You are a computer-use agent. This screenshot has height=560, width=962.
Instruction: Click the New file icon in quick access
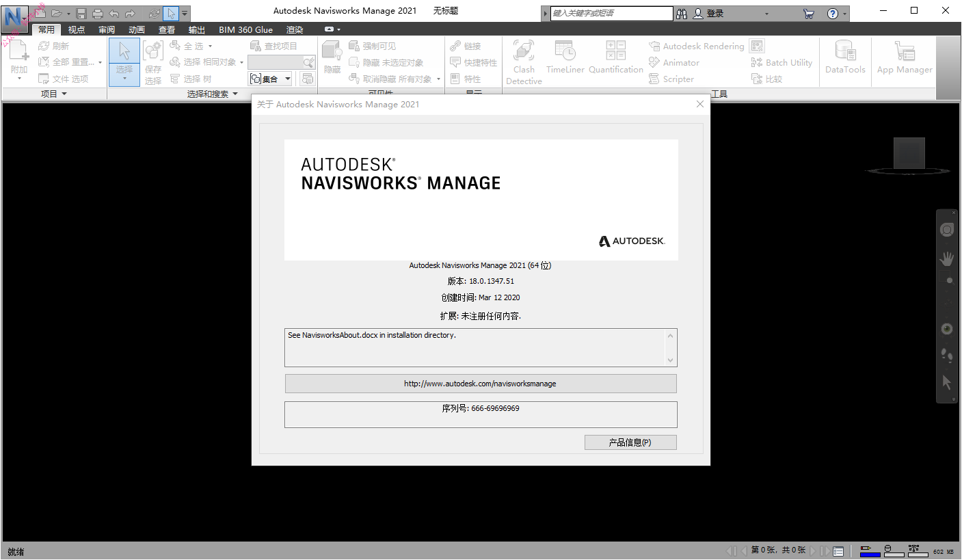pos(40,13)
